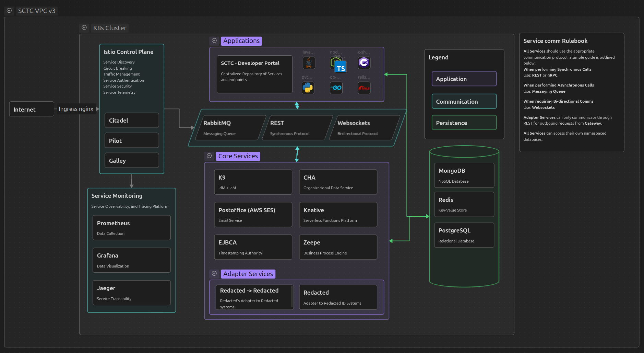Viewport: 644px width, 353px height.
Task: Collapse the K8s Cluster group
Action: pyautogui.click(x=84, y=28)
